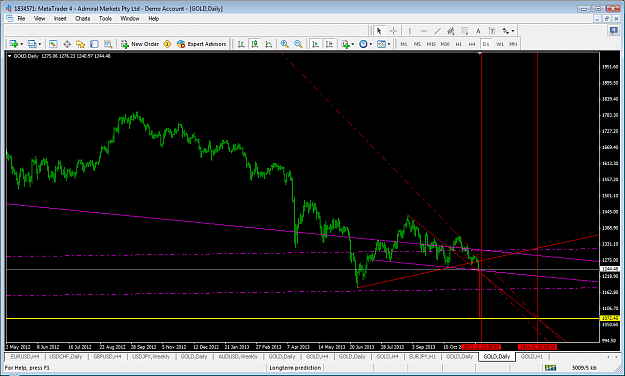Screen dimensions: 625x376
Task: Pick the Draw Horizontal Line tool
Action: [423, 31]
